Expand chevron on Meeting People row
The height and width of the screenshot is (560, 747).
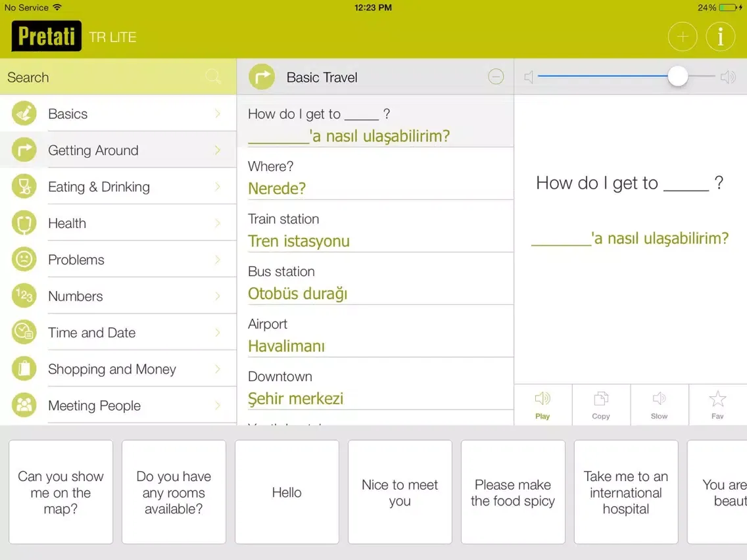pos(218,406)
